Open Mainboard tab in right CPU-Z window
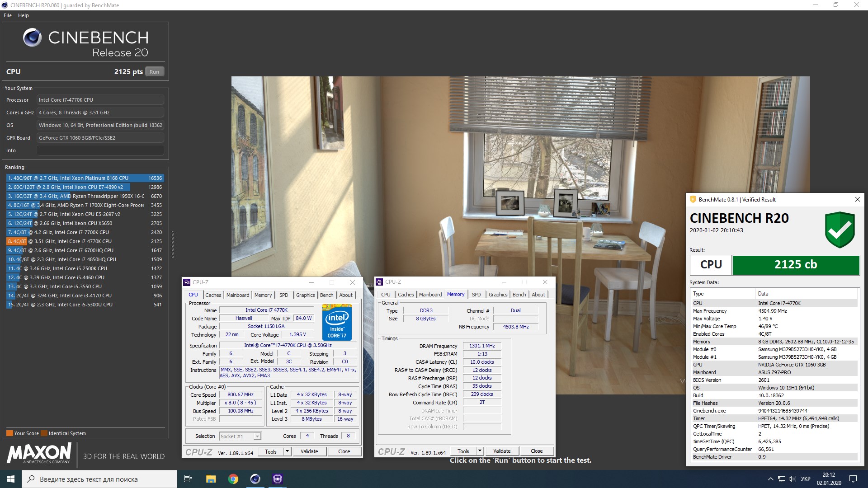Viewport: 868px width, 488px height. tap(430, 295)
